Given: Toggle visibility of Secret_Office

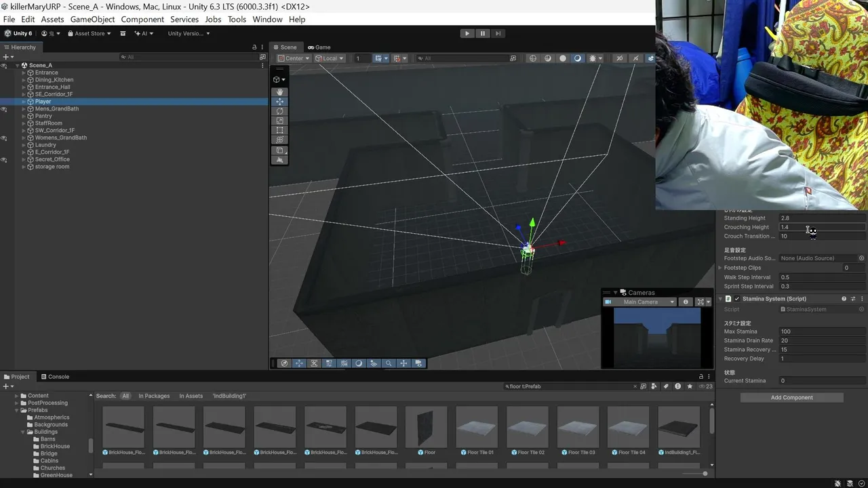Looking at the screenshot, I should coord(4,160).
